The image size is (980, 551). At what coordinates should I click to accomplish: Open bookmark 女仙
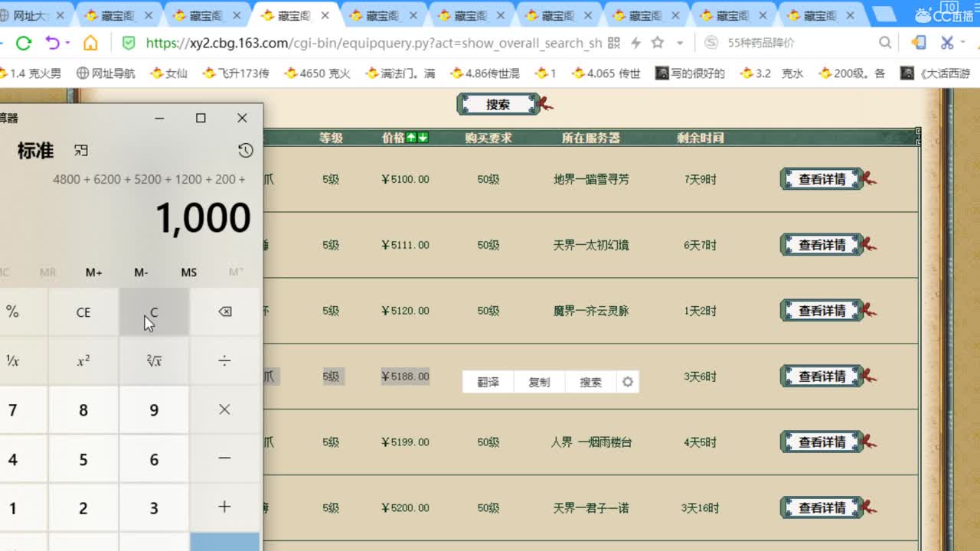pos(168,73)
